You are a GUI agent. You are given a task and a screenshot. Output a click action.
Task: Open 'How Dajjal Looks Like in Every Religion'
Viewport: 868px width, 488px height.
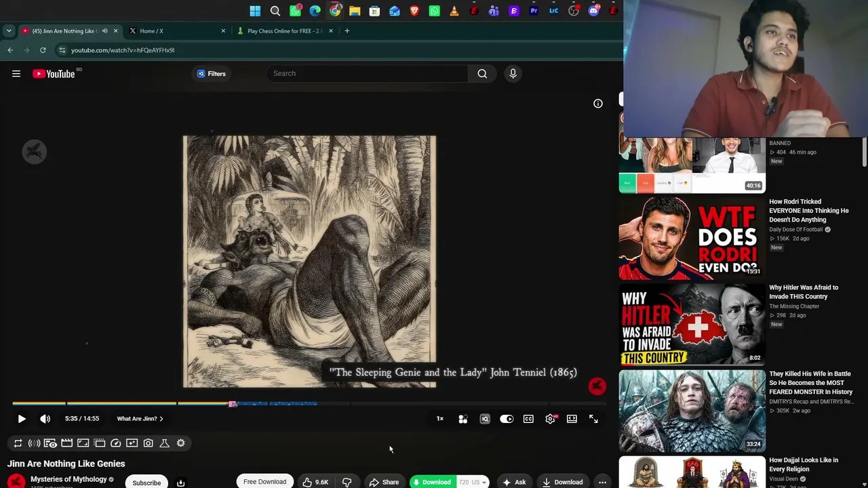[804, 464]
